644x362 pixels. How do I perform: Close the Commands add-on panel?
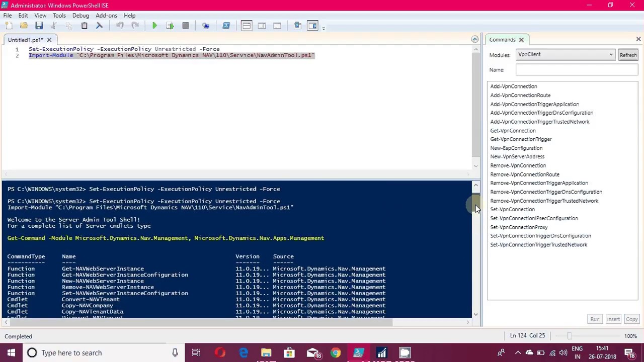(638, 39)
